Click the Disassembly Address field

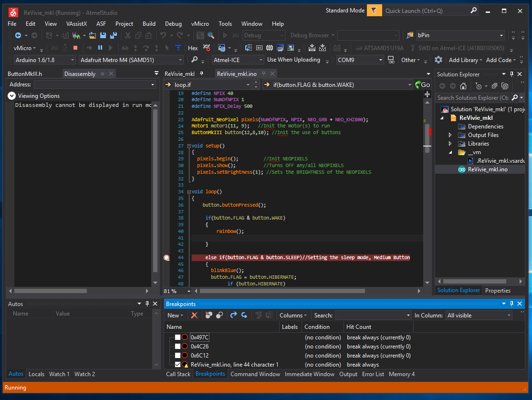click(94, 84)
